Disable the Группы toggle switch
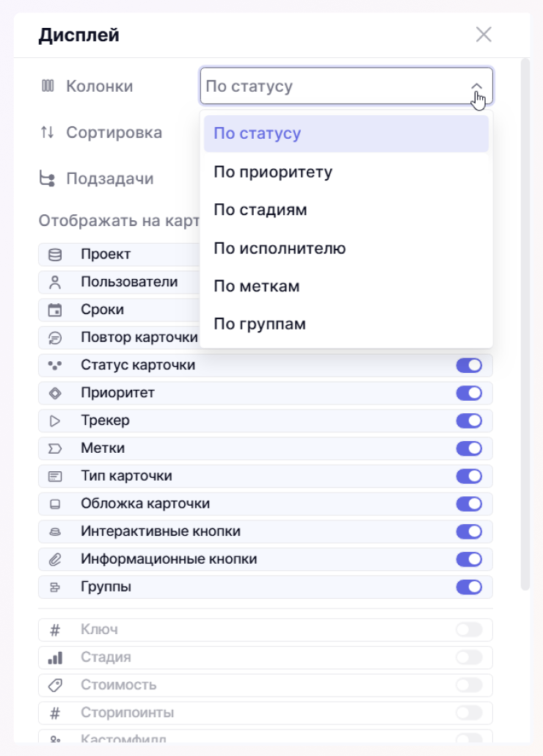This screenshot has height=756, width=543. (469, 587)
